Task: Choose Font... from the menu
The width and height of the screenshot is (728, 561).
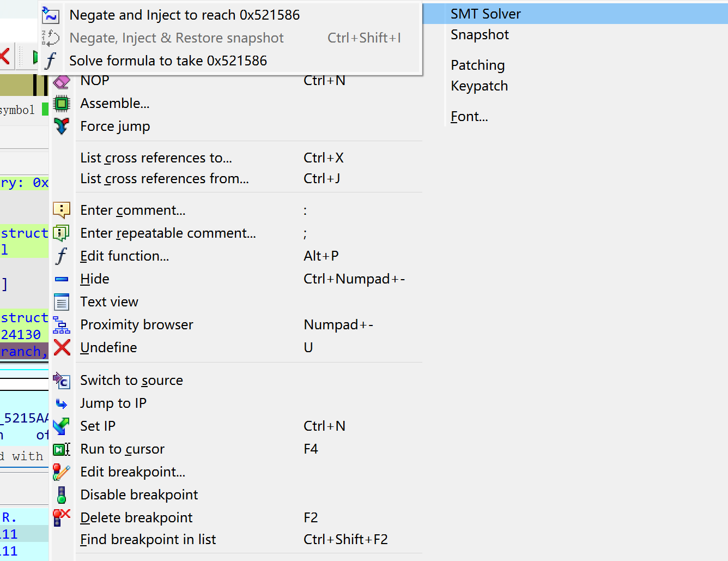Action: tap(469, 117)
